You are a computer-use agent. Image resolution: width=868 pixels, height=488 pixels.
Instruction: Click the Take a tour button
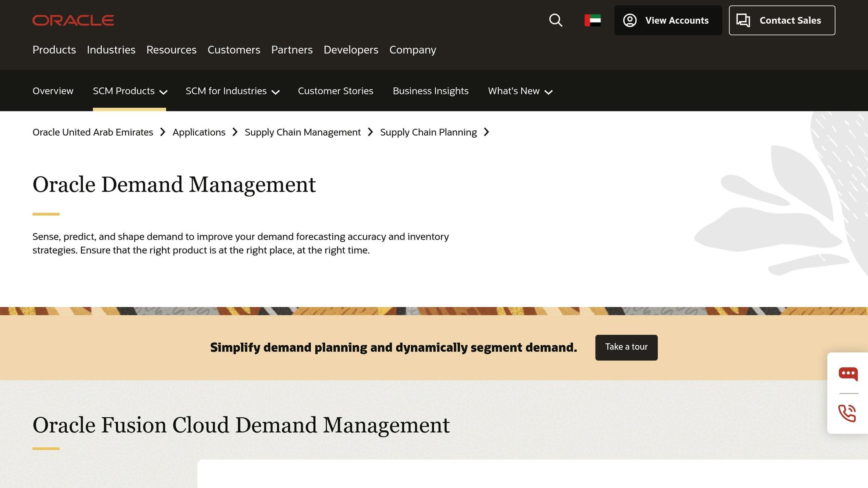pyautogui.click(x=626, y=347)
